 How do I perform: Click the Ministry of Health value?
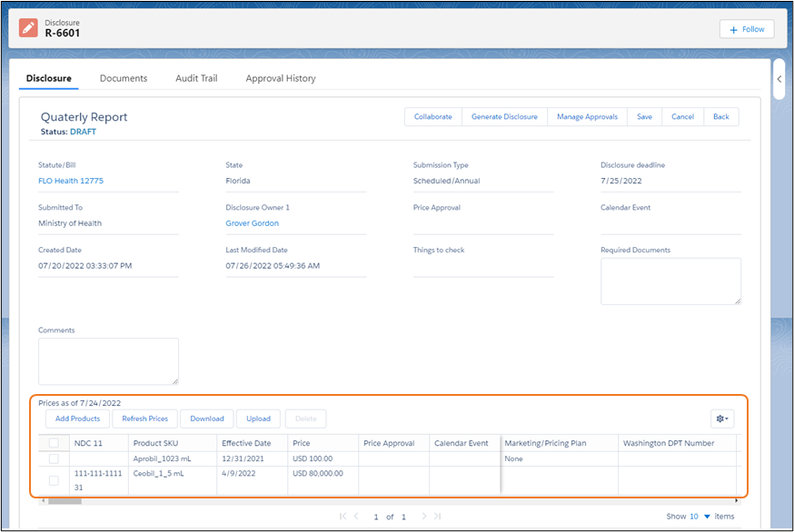point(70,223)
